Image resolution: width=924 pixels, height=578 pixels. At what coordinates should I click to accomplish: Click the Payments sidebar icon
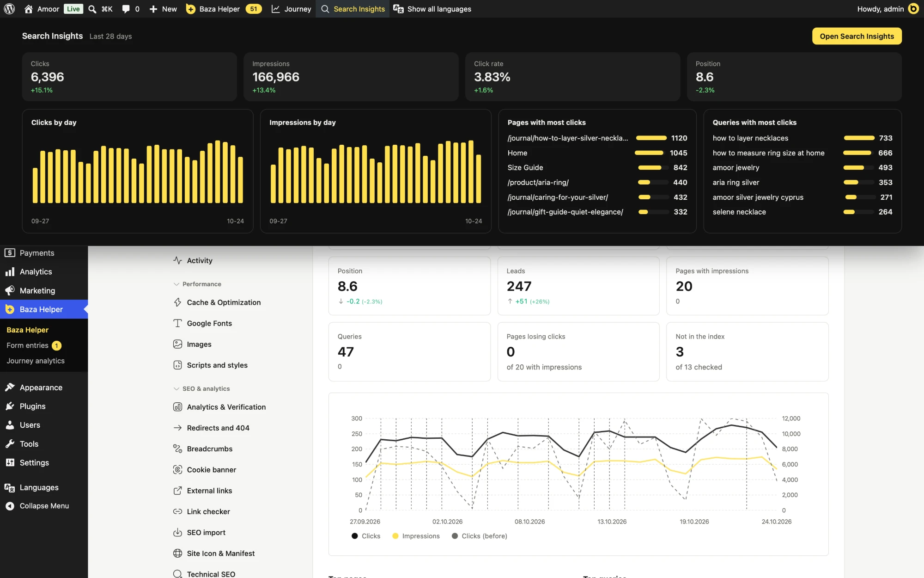click(x=10, y=253)
